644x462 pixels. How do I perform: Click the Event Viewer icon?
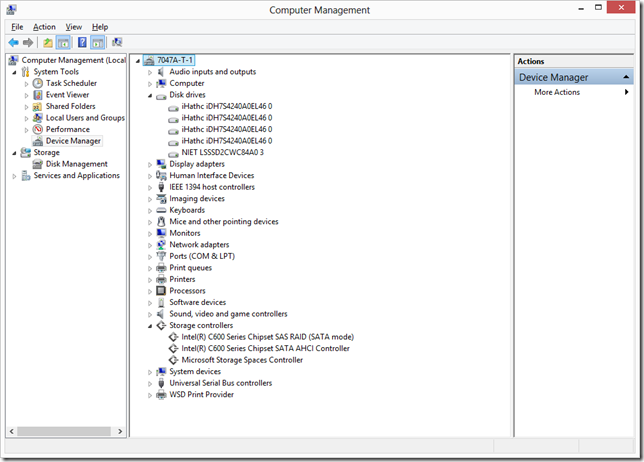tap(38, 95)
